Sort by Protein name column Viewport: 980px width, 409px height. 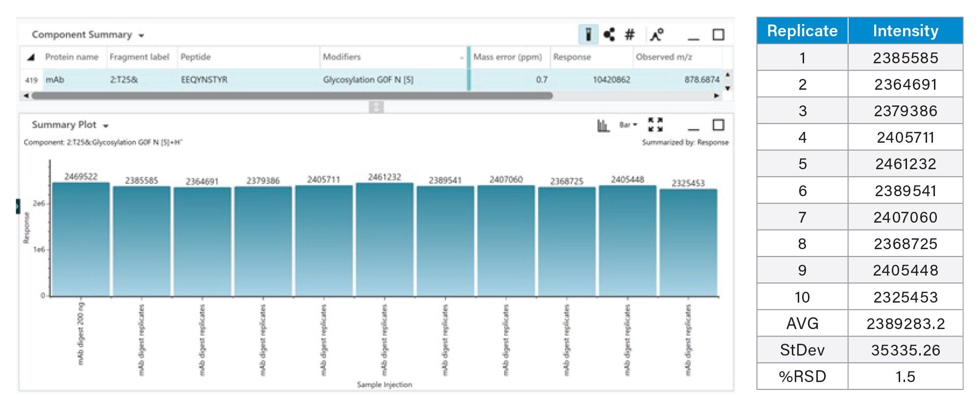[72, 57]
